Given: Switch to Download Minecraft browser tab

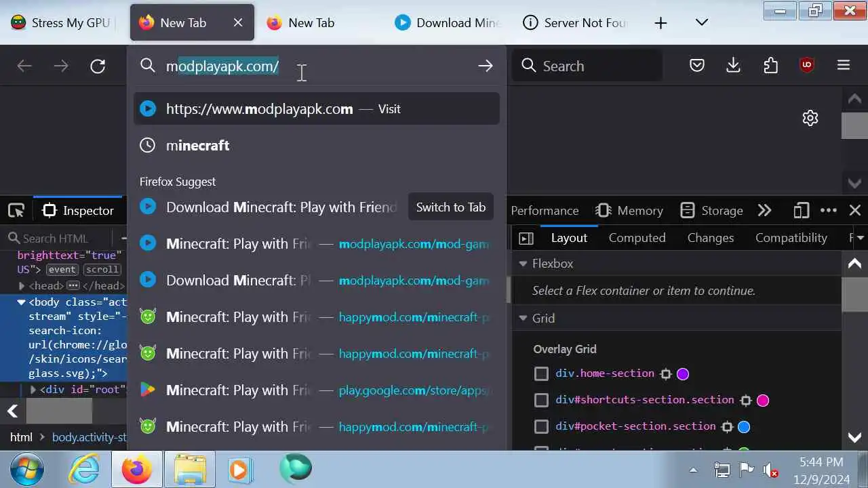Looking at the screenshot, I should click(448, 22).
